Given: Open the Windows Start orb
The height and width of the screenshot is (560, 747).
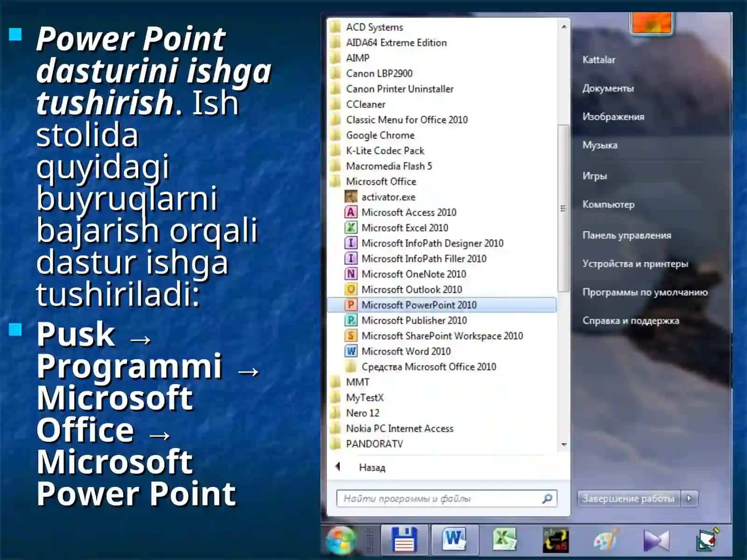Looking at the screenshot, I should (x=342, y=541).
